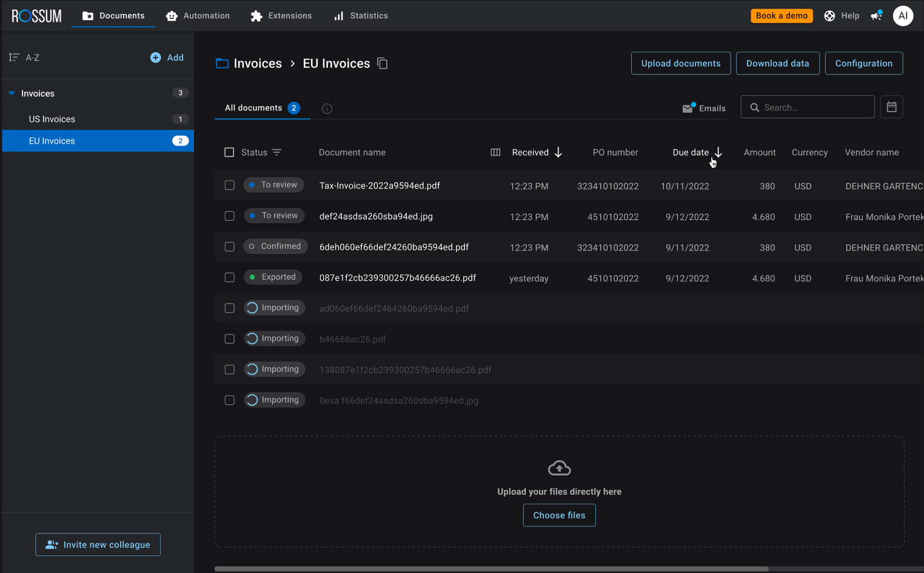Collapse the Invoices folder in sidebar
Image resolution: width=924 pixels, height=573 pixels.
(x=10, y=93)
